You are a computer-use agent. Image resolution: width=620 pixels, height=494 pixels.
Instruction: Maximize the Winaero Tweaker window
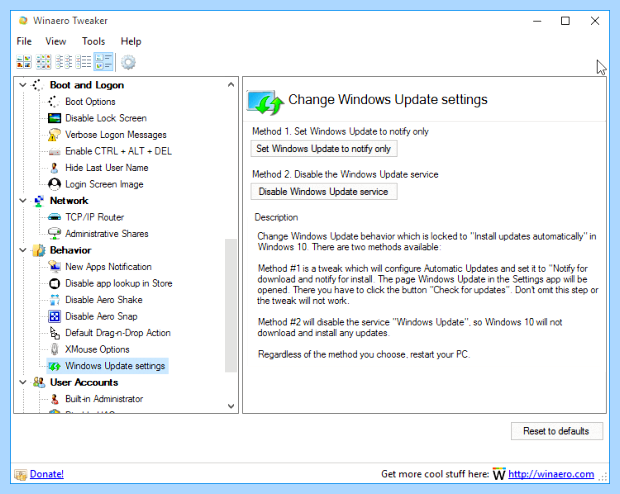(x=565, y=21)
